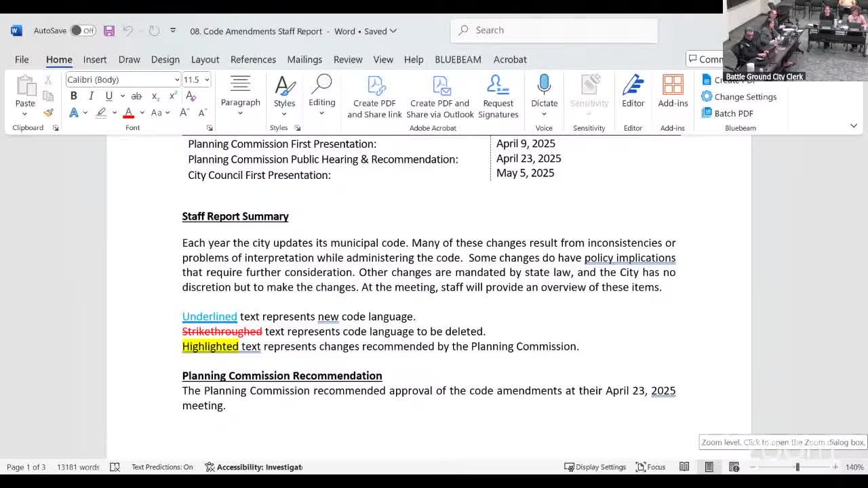Switch to the Acrobat tab
868x488 pixels.
pyautogui.click(x=510, y=60)
